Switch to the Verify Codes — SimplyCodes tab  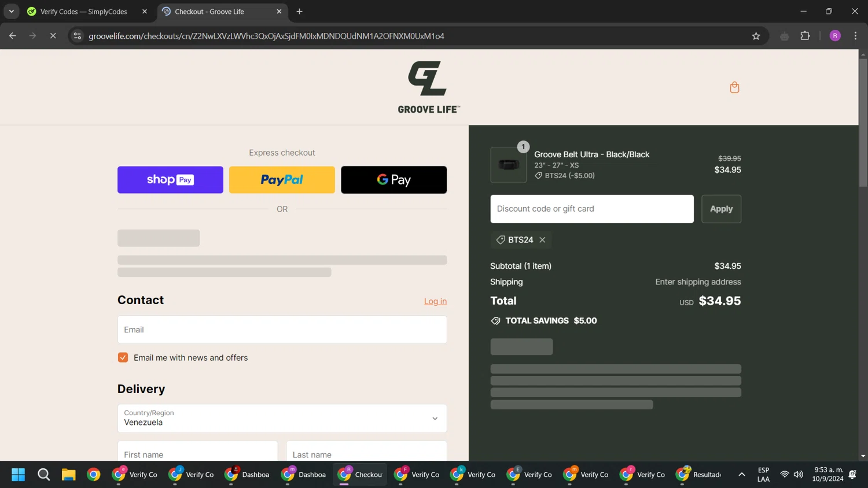[84, 12]
